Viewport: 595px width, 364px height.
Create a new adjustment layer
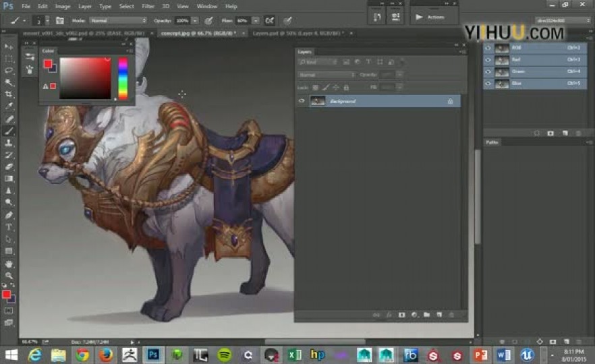point(414,315)
